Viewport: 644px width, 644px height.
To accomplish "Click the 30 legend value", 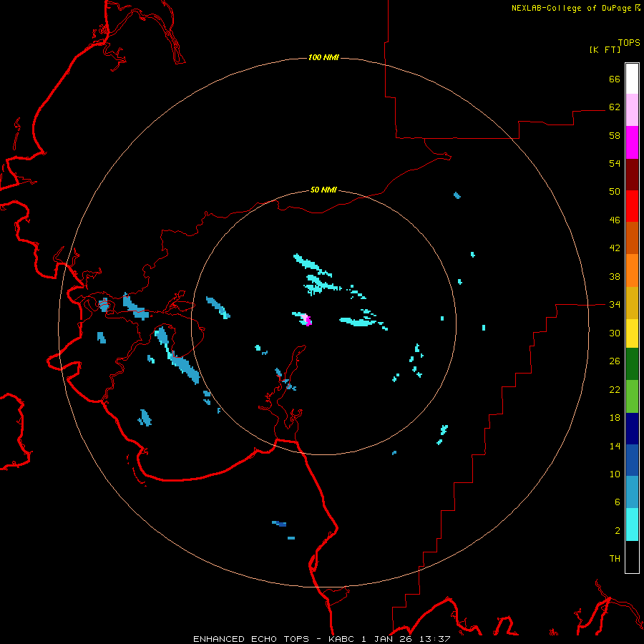I will [x=615, y=333].
